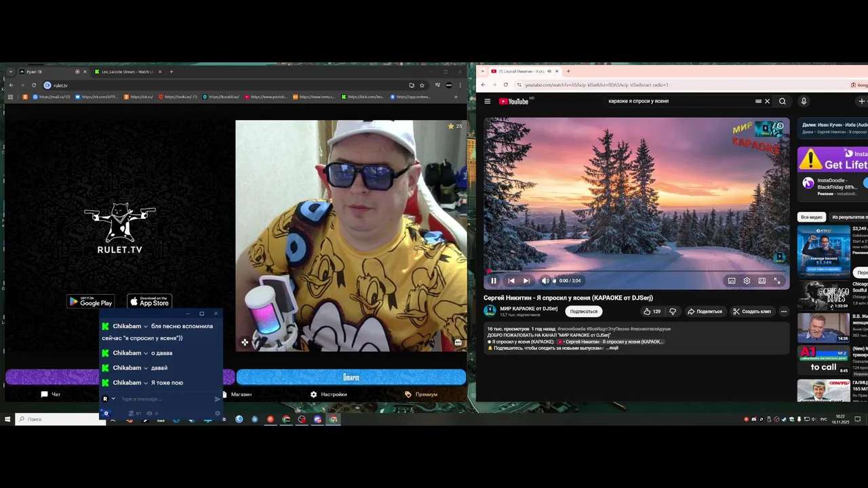The width and height of the screenshot is (868, 488).
Task: Expand Chikabam dropdown on 'давай' message
Action: point(146,368)
